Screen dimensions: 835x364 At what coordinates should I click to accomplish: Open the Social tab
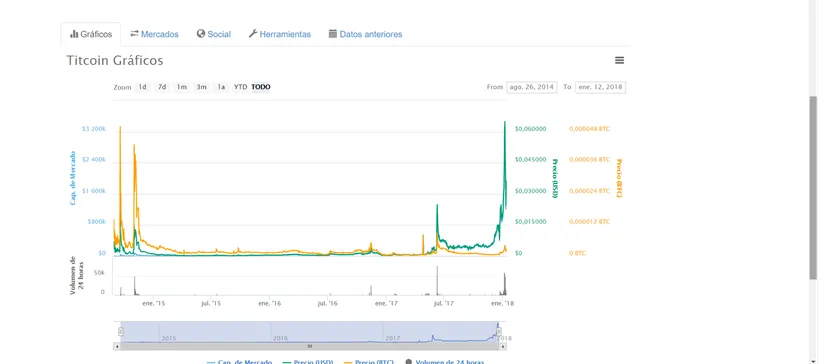coord(214,34)
